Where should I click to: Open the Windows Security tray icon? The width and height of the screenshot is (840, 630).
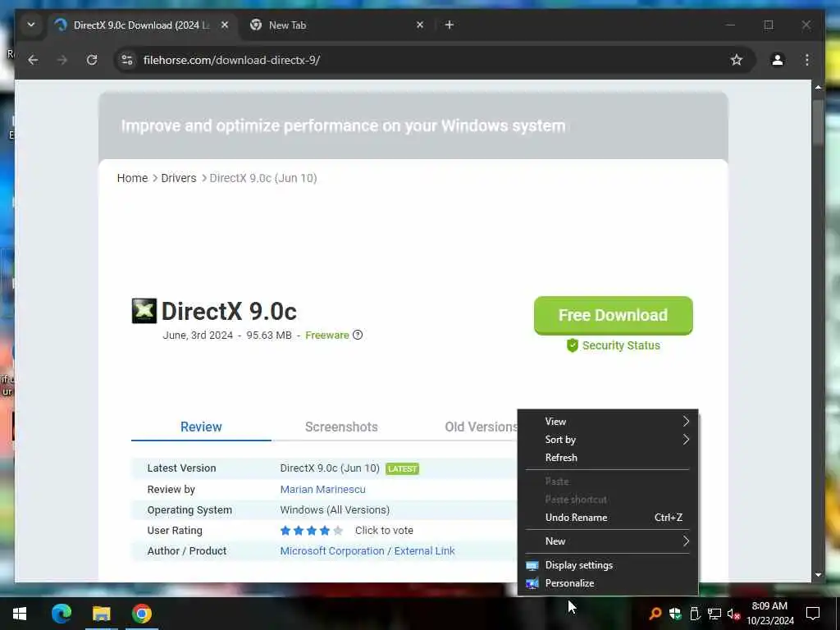point(675,614)
